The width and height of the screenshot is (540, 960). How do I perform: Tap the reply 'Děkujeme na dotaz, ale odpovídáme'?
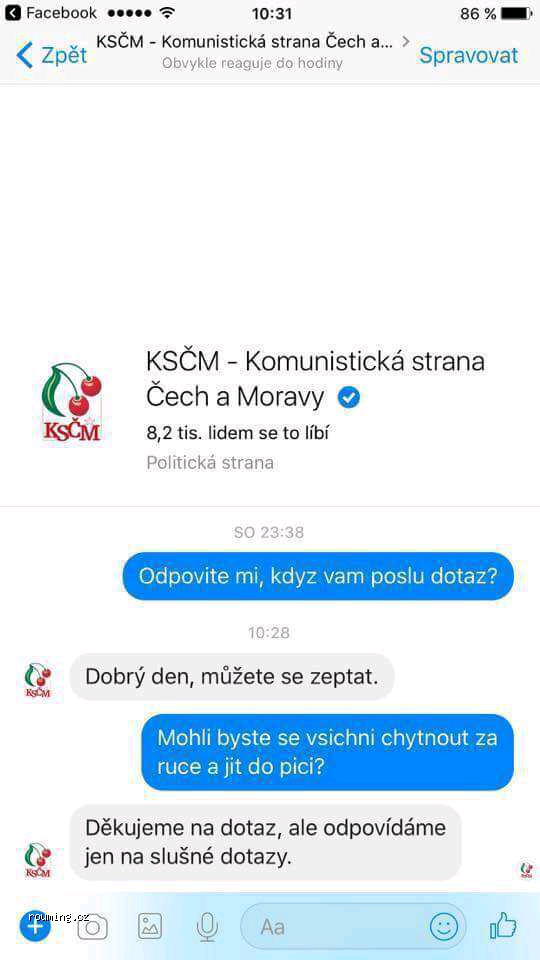(x=265, y=842)
